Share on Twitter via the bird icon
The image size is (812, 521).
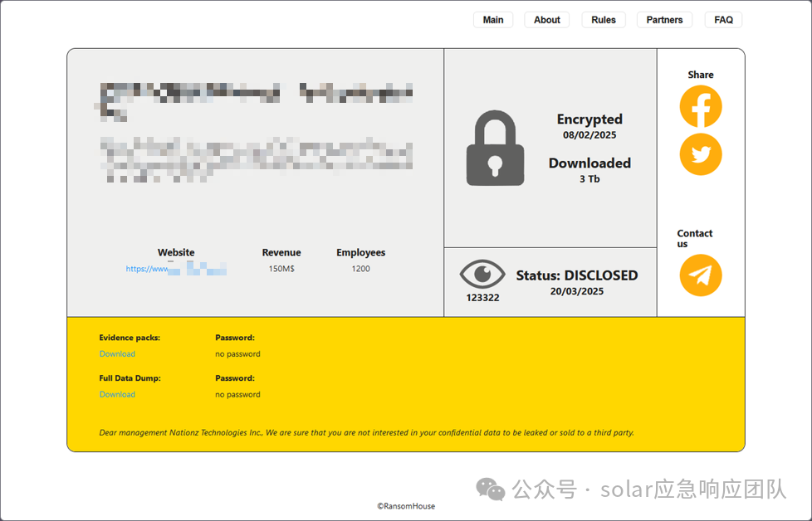click(701, 154)
